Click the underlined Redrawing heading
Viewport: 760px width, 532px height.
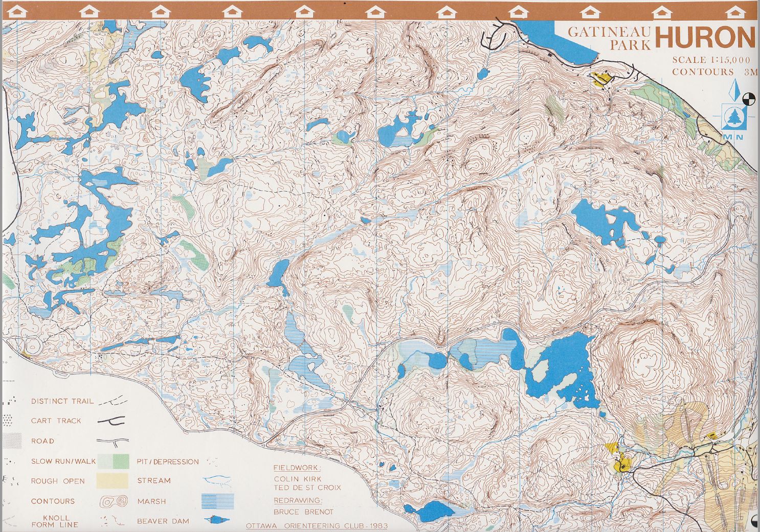(x=298, y=500)
